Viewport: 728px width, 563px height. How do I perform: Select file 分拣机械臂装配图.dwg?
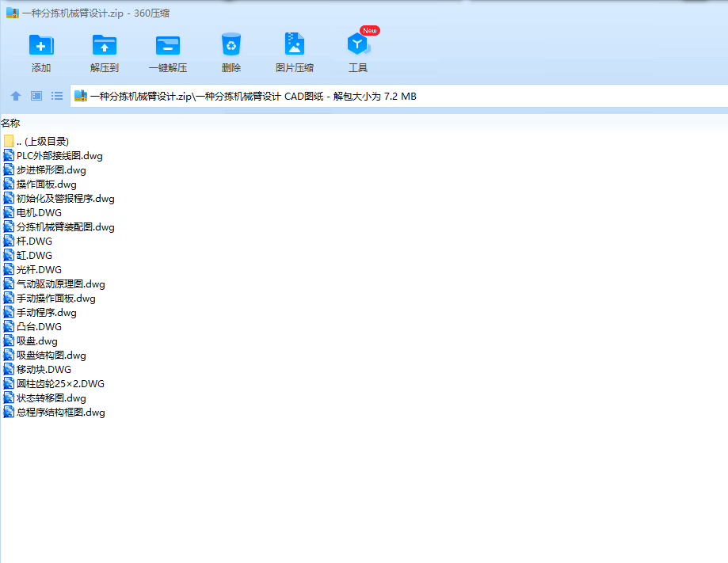[66, 227]
